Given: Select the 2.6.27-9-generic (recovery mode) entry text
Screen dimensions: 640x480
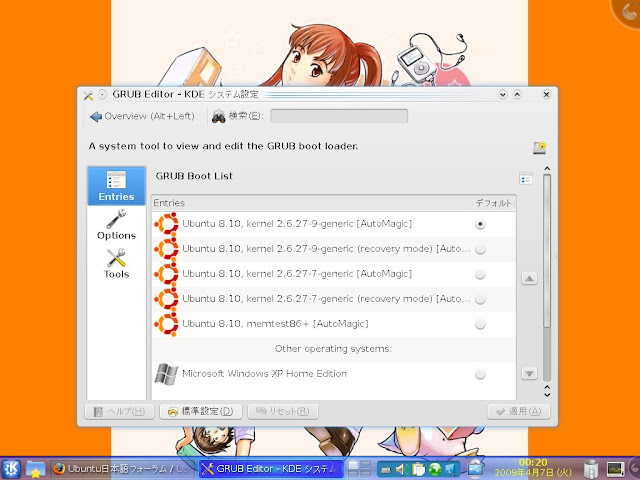Looking at the screenshot, I should pyautogui.click(x=326, y=249).
